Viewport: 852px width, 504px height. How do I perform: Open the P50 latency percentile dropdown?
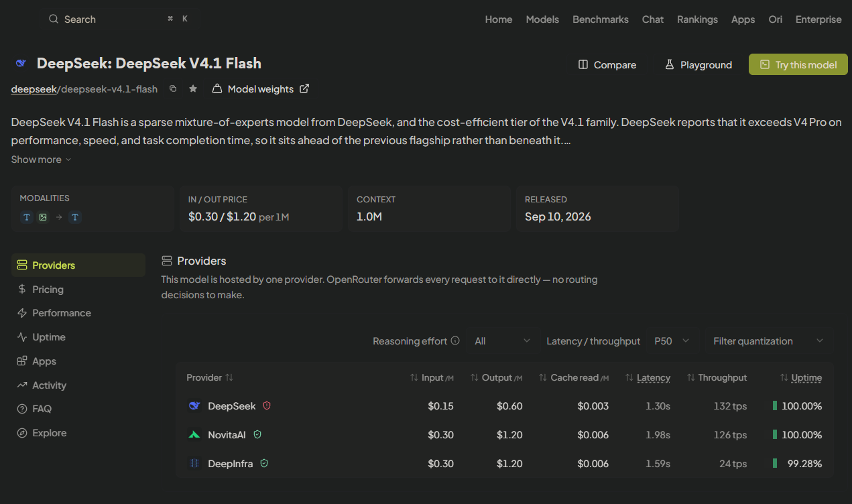(672, 341)
